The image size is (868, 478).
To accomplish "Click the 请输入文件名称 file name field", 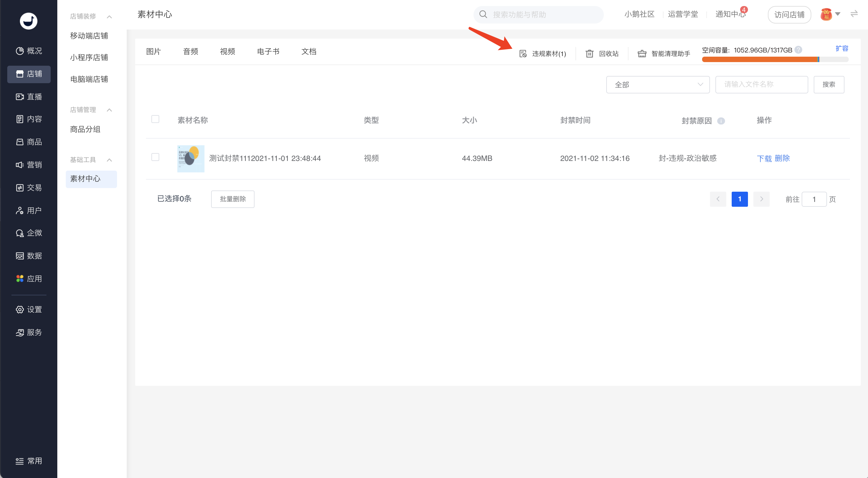I will pyautogui.click(x=762, y=84).
